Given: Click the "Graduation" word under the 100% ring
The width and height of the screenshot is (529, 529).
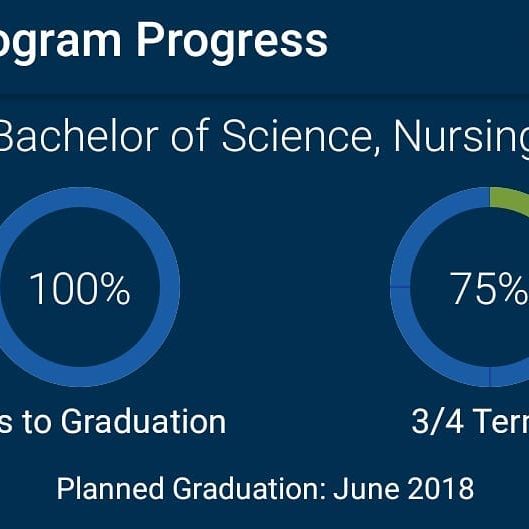Looking at the screenshot, I should point(143,422).
